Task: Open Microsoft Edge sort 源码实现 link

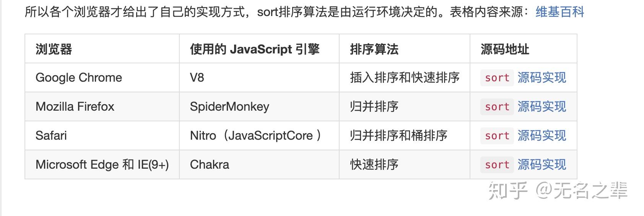Action: (x=541, y=164)
